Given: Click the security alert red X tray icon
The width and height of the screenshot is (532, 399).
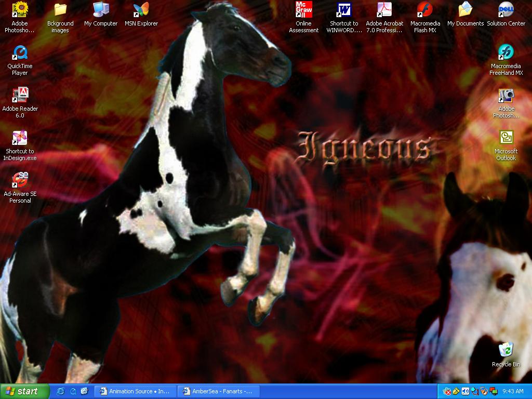Looking at the screenshot, I should [x=447, y=392].
